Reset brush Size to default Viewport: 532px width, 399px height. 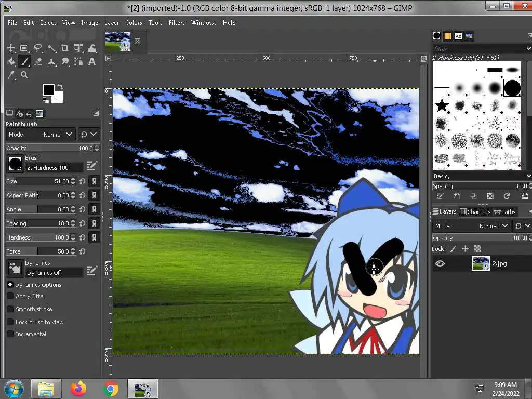82,181
